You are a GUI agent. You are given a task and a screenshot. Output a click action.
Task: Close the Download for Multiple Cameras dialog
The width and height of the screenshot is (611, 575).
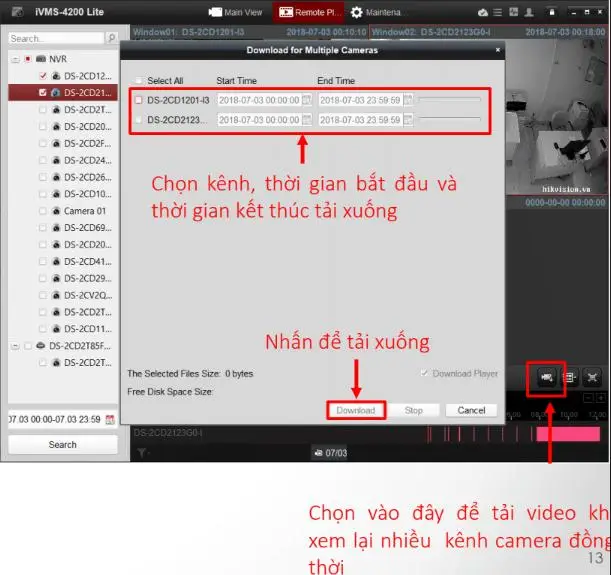point(498,50)
